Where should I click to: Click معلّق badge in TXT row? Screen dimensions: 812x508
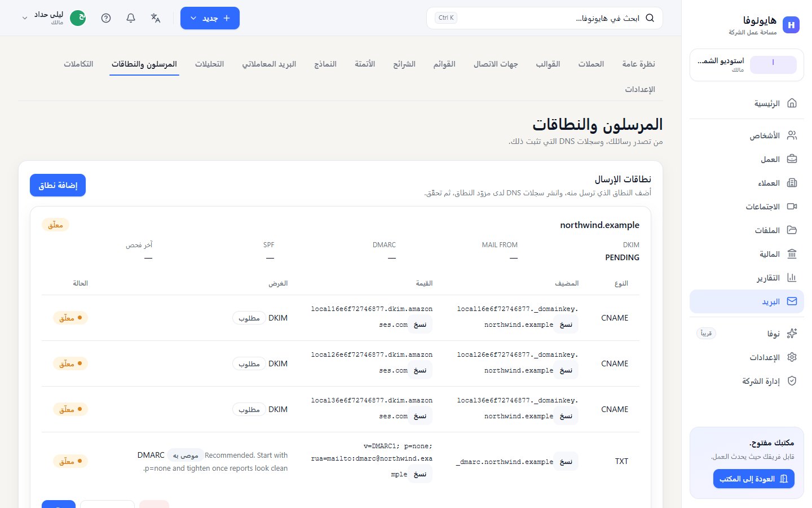tap(70, 461)
